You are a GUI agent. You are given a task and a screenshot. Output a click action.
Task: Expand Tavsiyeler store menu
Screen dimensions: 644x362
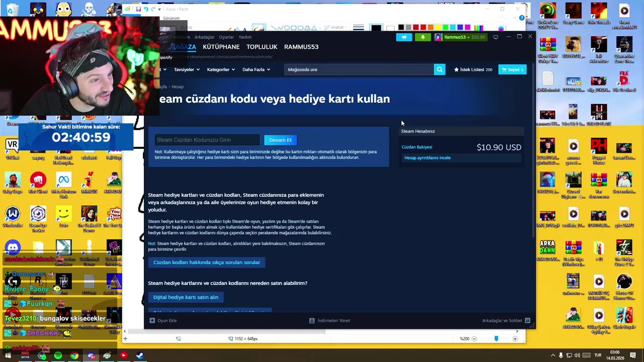pos(187,69)
